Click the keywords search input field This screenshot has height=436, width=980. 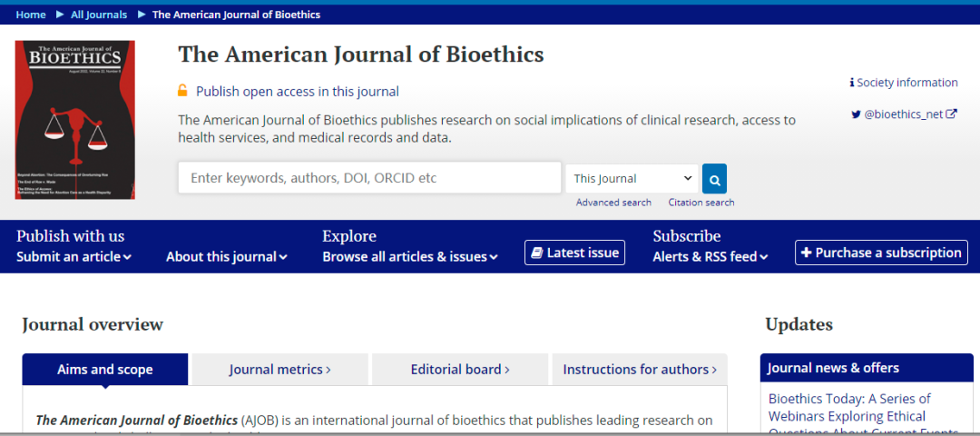click(x=369, y=178)
